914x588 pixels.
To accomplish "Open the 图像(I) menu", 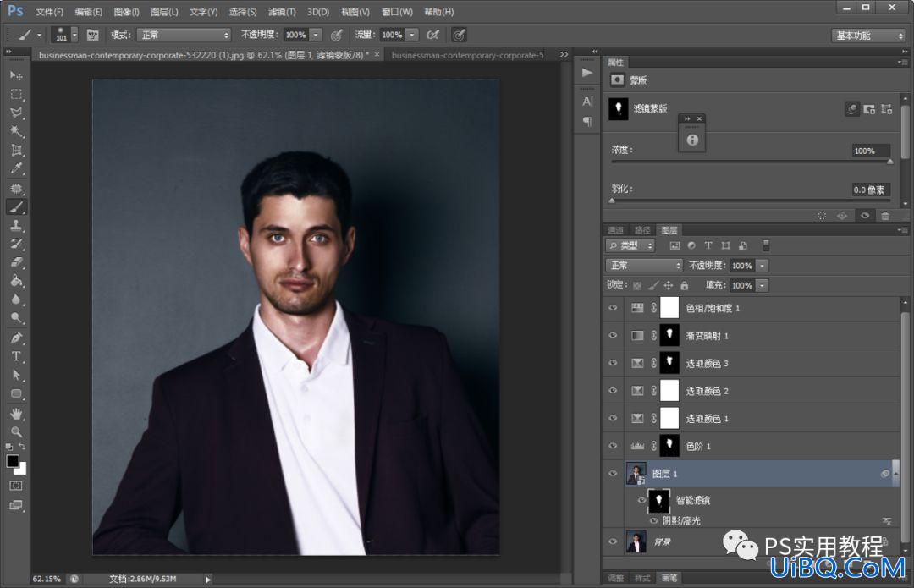I will click(126, 12).
